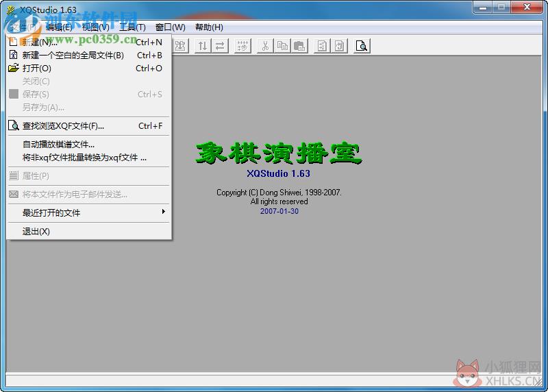
Task: Click the blank page icon beside 新建(N)
Action: tap(13, 42)
